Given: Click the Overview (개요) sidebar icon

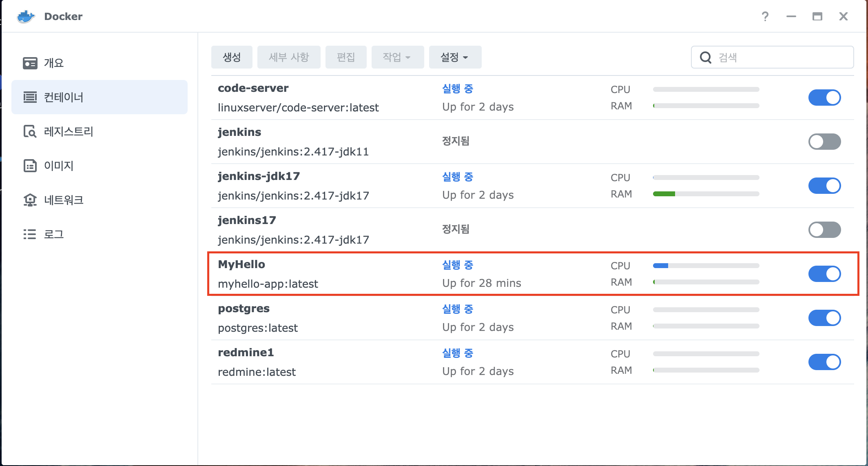Looking at the screenshot, I should [30, 63].
